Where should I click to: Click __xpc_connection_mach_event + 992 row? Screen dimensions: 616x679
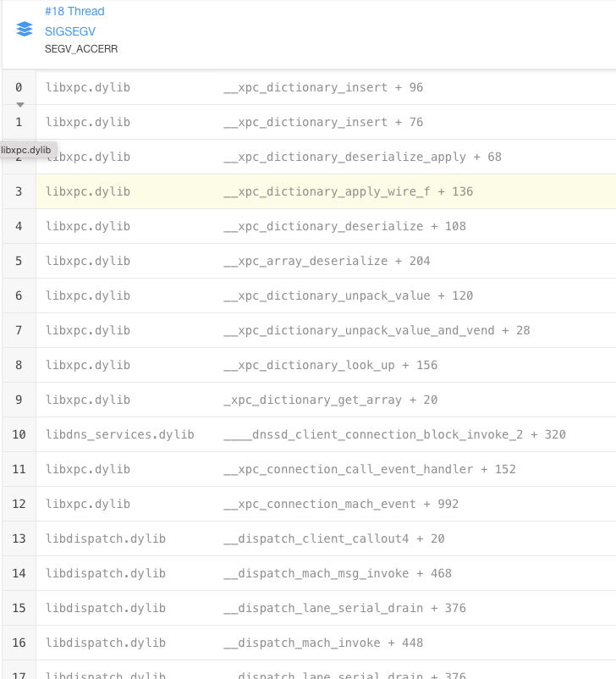coord(340,504)
